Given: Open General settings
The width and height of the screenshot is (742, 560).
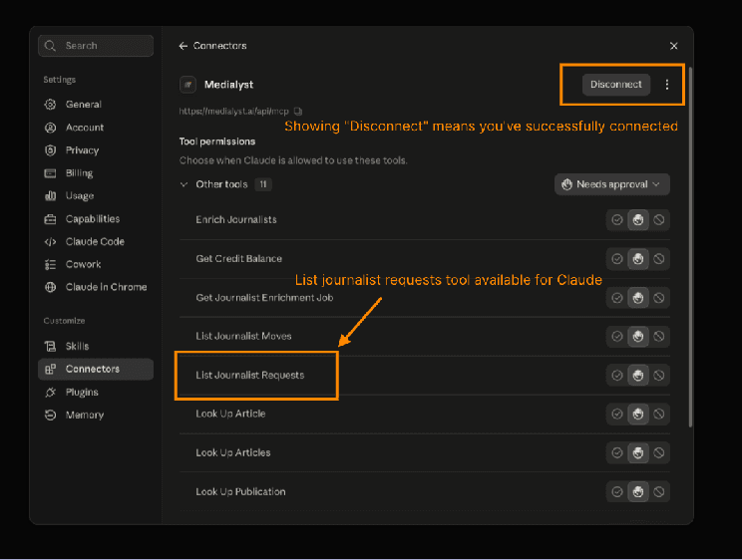Looking at the screenshot, I should pos(96,104).
